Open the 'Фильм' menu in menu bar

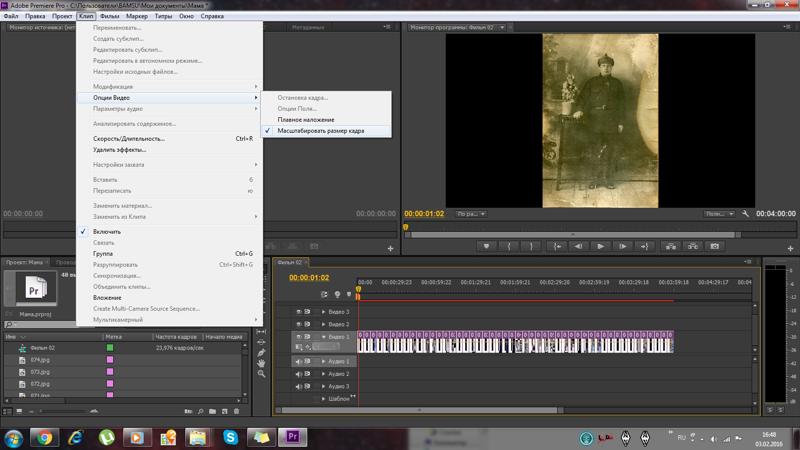109,17
